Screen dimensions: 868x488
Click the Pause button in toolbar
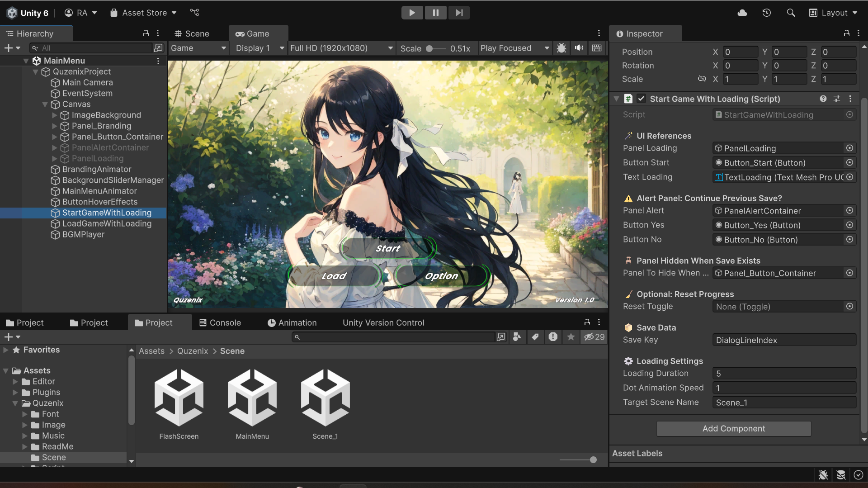coord(436,13)
